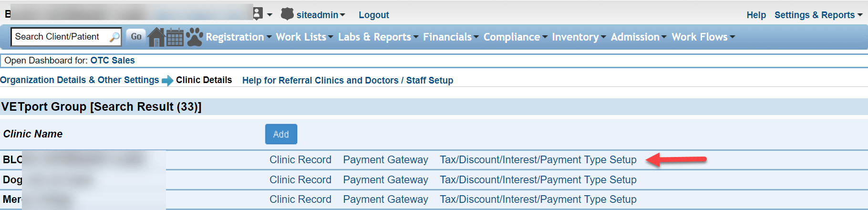Open the first clinic's Tax/Discount/Interest/Payment Type Setup
The image size is (868, 210).
pos(538,160)
